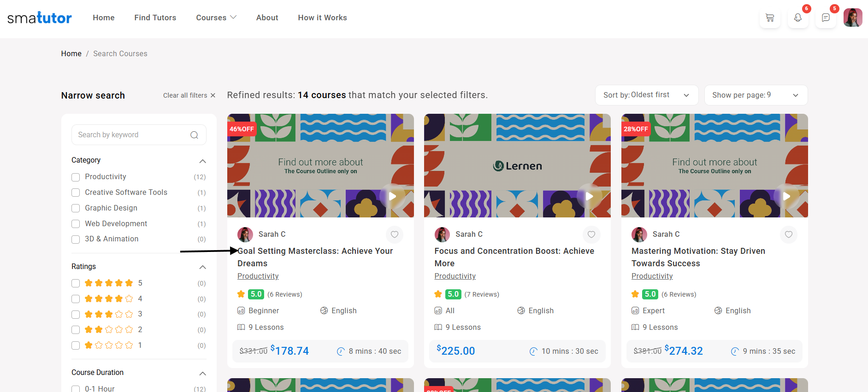
Task: Click the user profile avatar
Action: tap(852, 18)
